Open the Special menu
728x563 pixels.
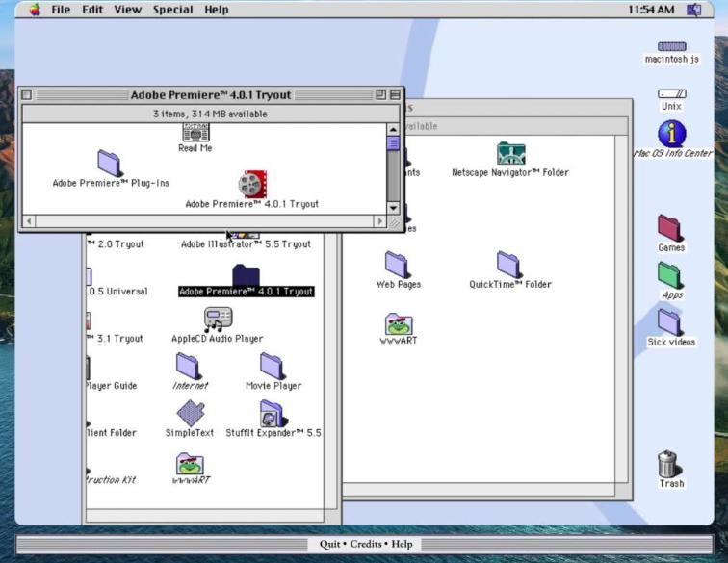tap(172, 10)
